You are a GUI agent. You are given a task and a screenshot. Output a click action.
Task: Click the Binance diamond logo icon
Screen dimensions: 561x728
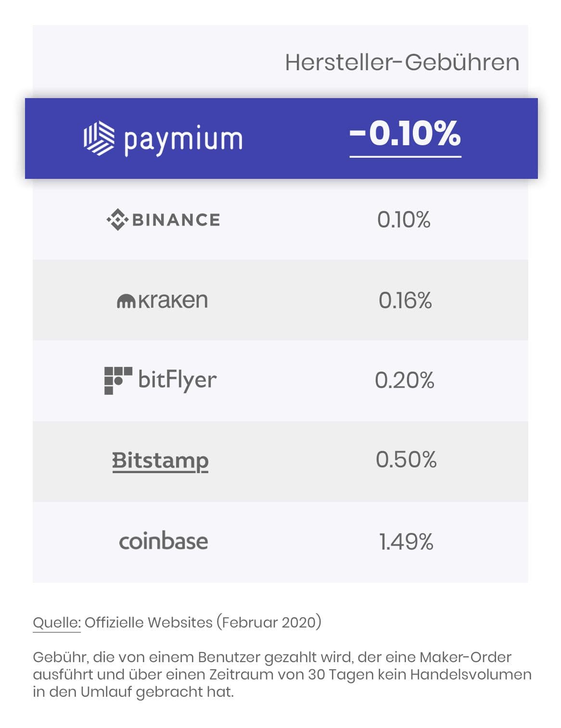117,220
